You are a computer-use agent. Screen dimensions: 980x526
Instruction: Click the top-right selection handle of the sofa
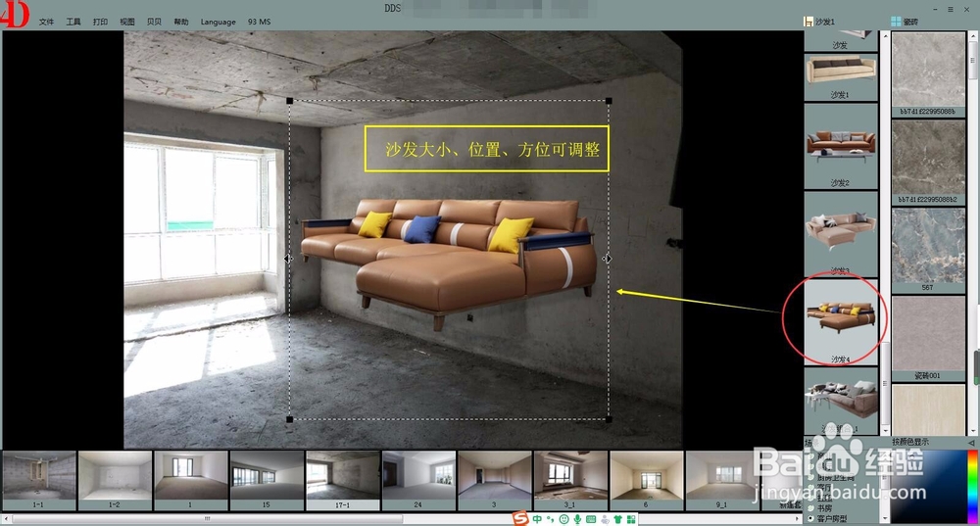coord(609,101)
